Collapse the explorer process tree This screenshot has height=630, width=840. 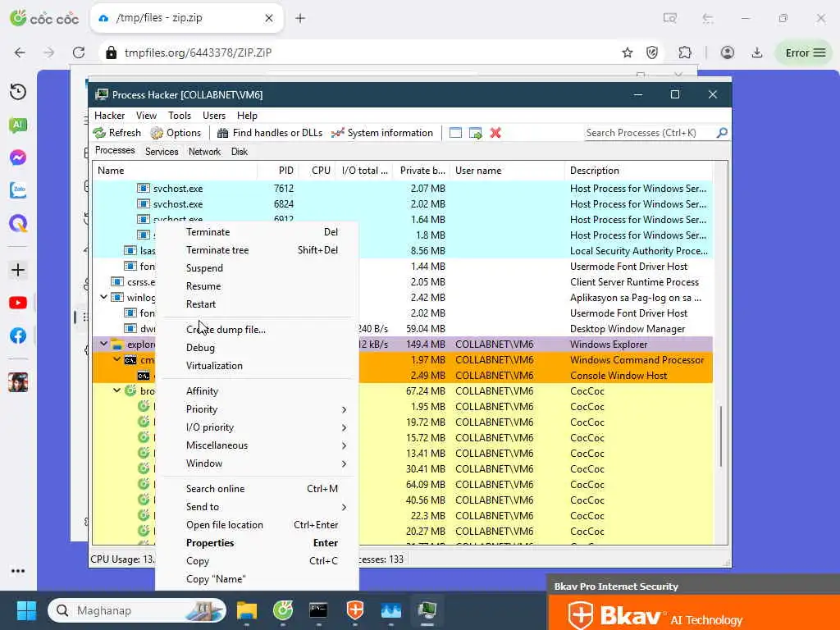pos(104,344)
